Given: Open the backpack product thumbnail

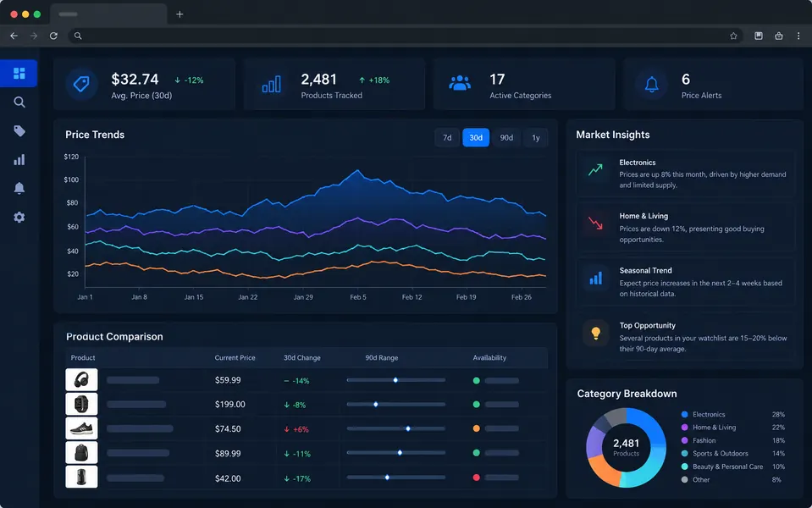Looking at the screenshot, I should (x=81, y=453).
